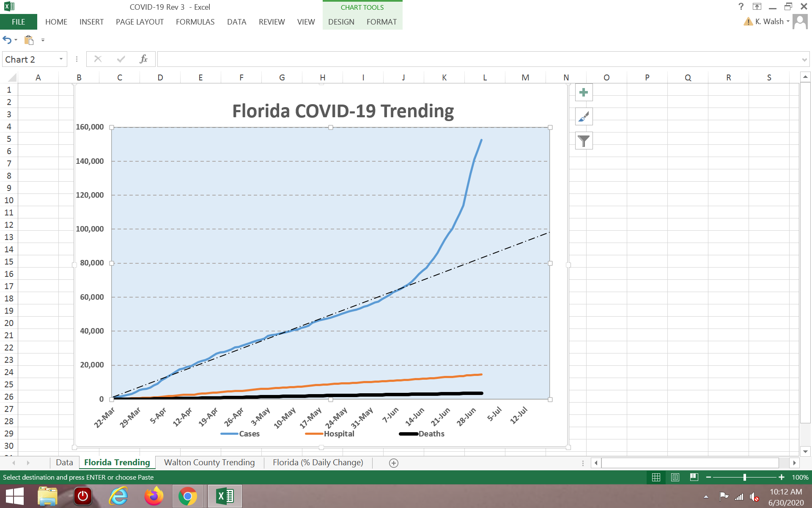Click the Paste clipboard icon
This screenshot has height=508, width=812.
click(x=29, y=40)
